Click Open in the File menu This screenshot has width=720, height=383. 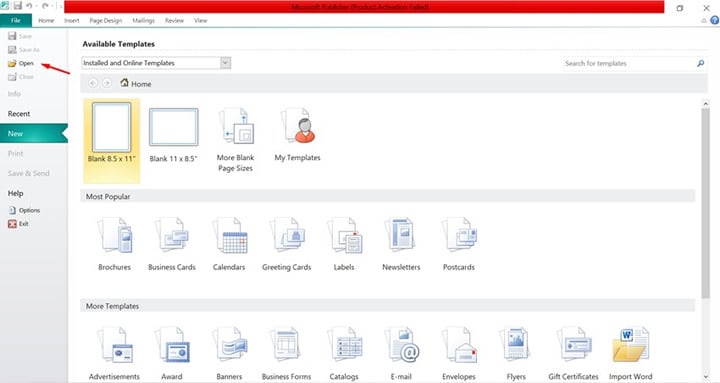pos(21,63)
